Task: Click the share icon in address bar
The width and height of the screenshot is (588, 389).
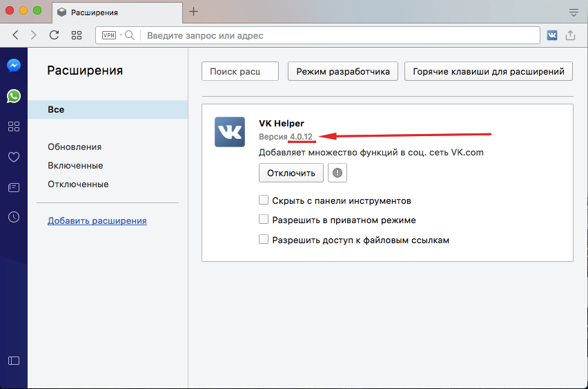Action: (x=571, y=35)
